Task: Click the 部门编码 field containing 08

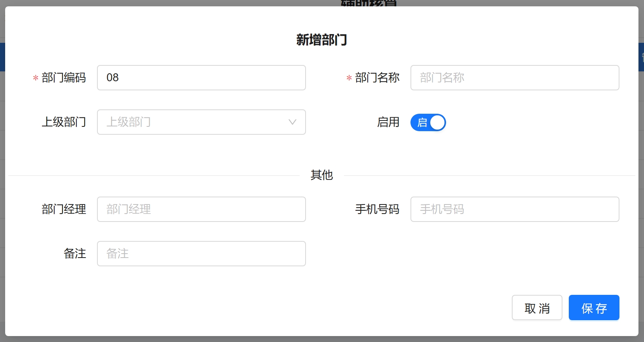Action: 201,78
